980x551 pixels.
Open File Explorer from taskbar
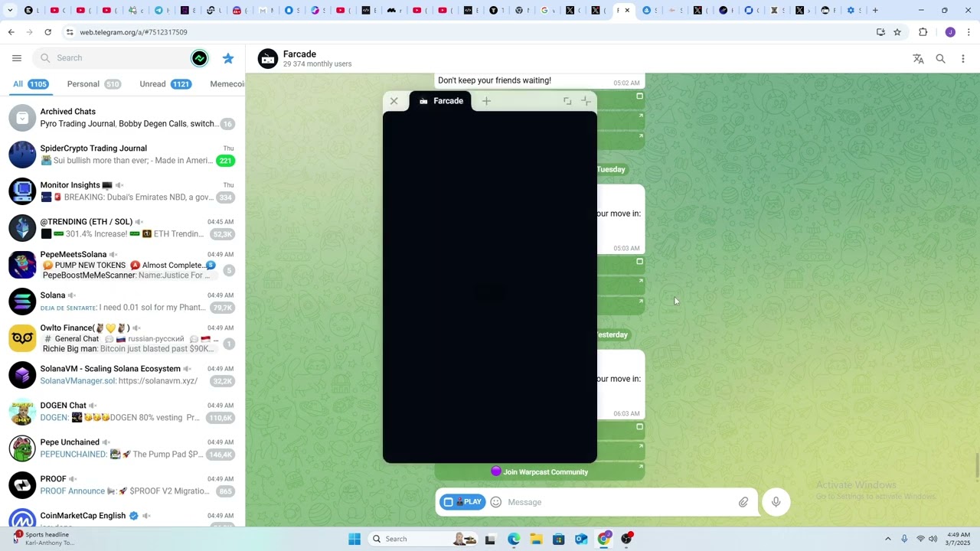(x=536, y=539)
